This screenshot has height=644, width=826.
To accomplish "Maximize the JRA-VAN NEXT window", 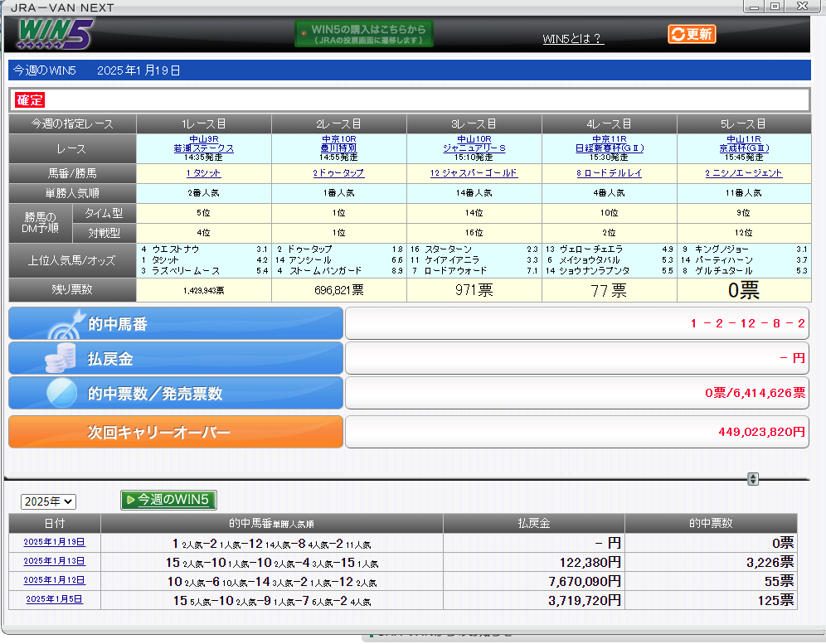I will 775,7.
